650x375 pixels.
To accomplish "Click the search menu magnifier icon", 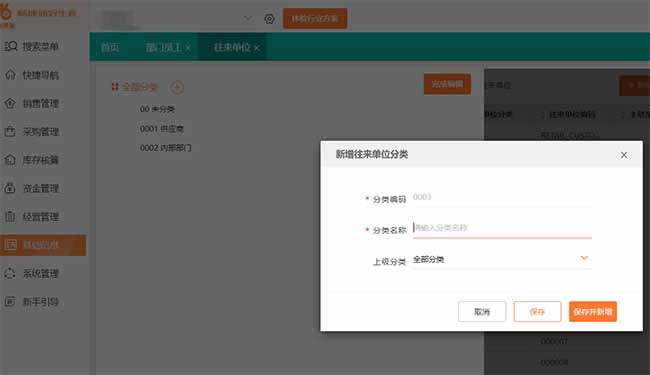I will [11, 46].
